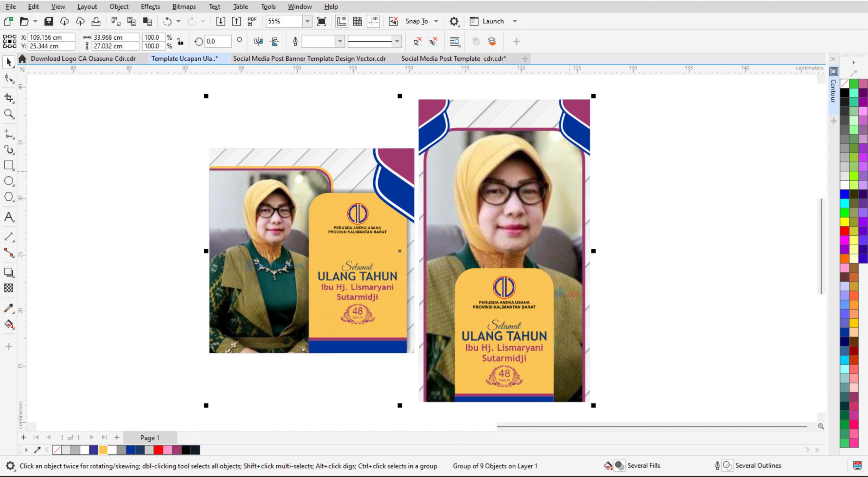Select the Rectangle tool

[8, 165]
